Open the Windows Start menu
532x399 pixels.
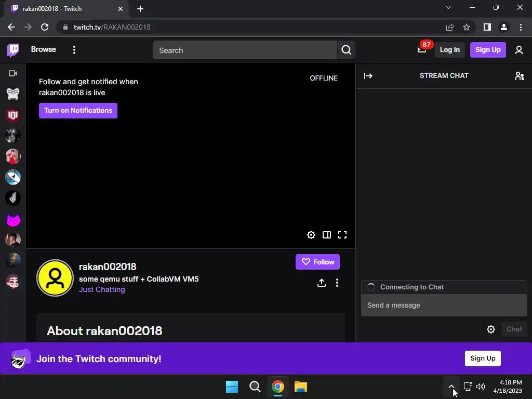click(x=232, y=387)
